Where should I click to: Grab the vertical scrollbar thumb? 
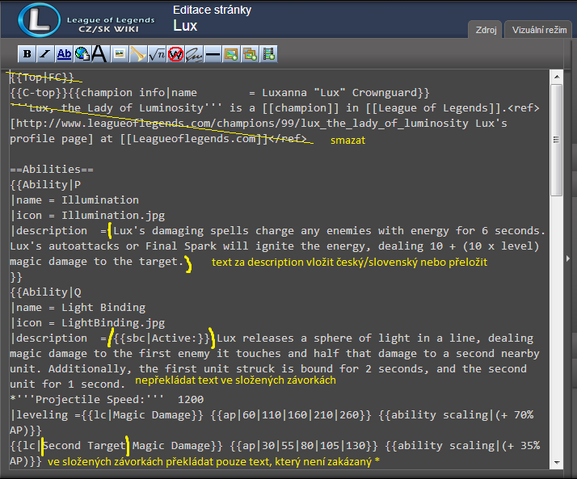click(556, 140)
